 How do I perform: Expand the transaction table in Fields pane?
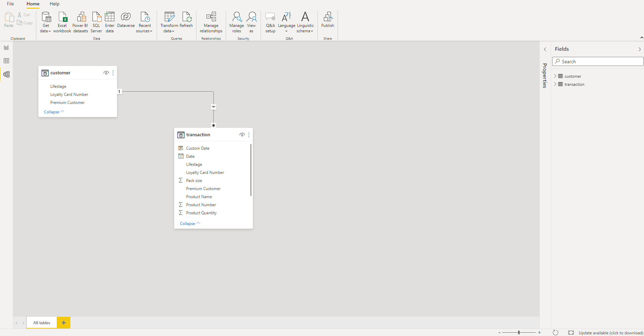555,84
